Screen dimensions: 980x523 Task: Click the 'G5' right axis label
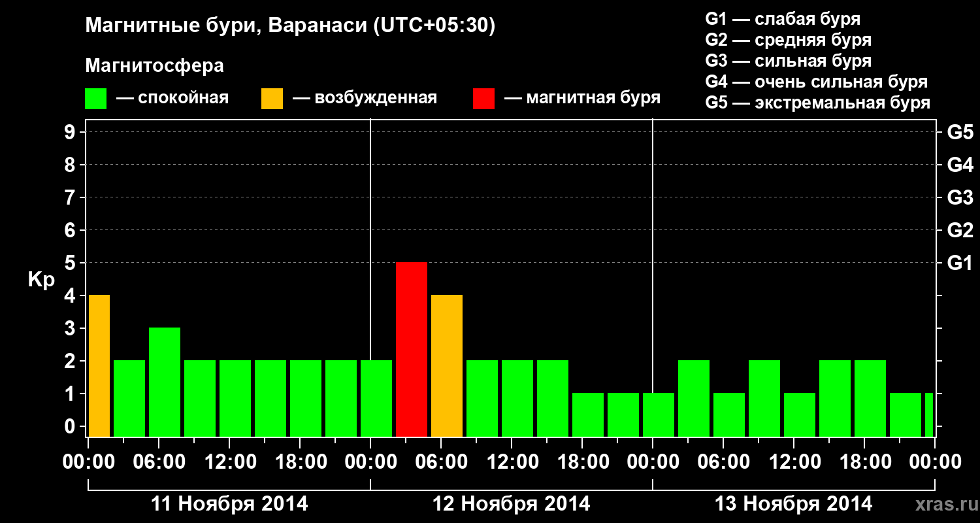pos(960,132)
